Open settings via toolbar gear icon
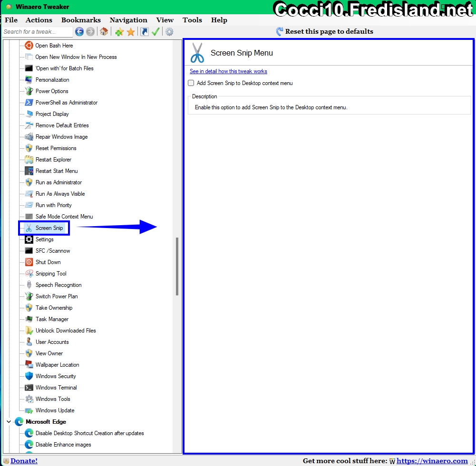 [x=169, y=32]
